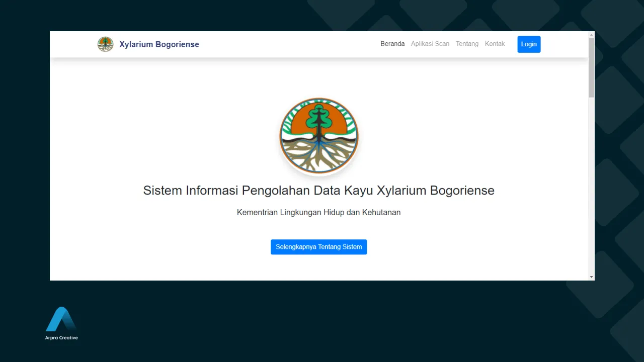Open the Aplikasi Scan menu item
Screen dimensions: 644x362
click(430, 44)
